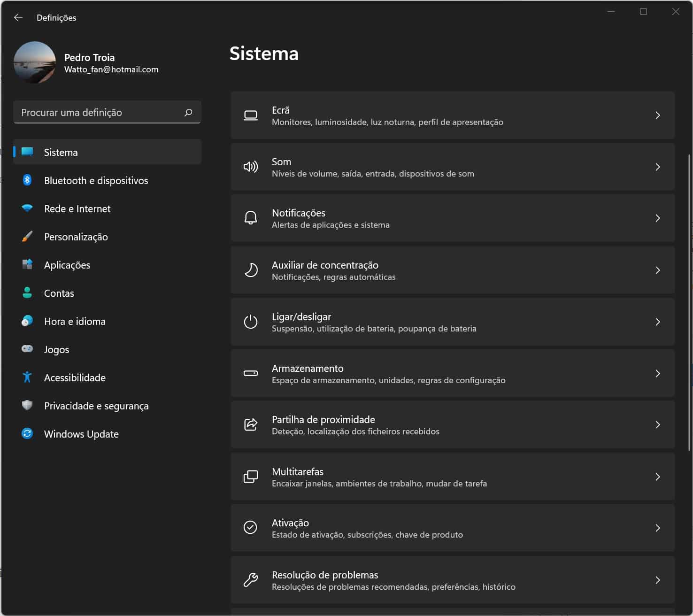Expand the Ativação row chevron
The width and height of the screenshot is (693, 616).
(657, 528)
